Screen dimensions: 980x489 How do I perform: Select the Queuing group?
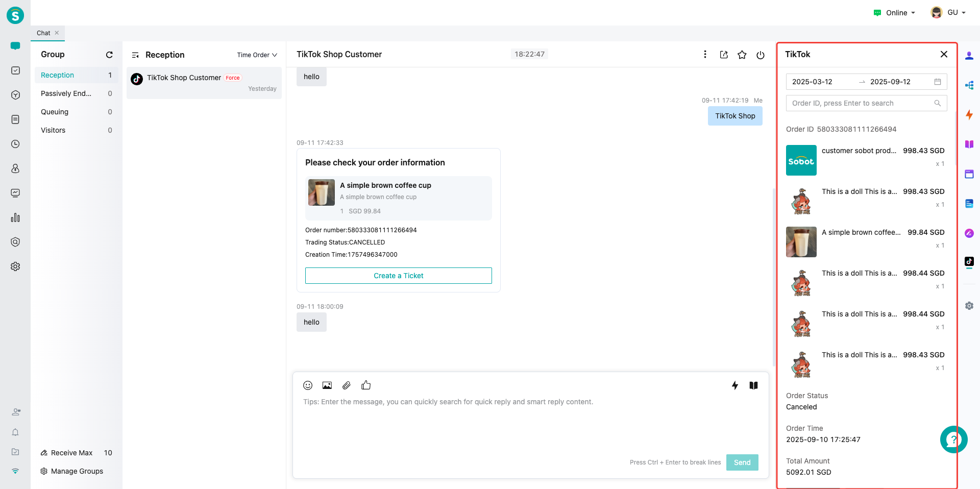point(55,112)
